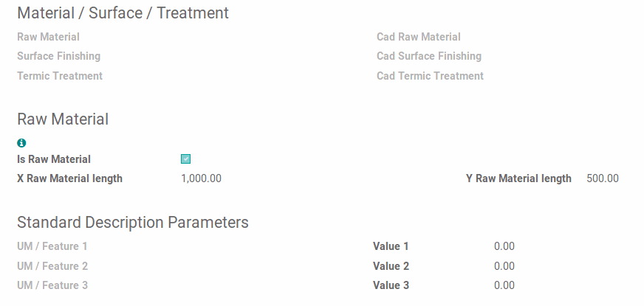Click the Y Raw Material length value
The width and height of the screenshot is (644, 306).
[x=603, y=178]
